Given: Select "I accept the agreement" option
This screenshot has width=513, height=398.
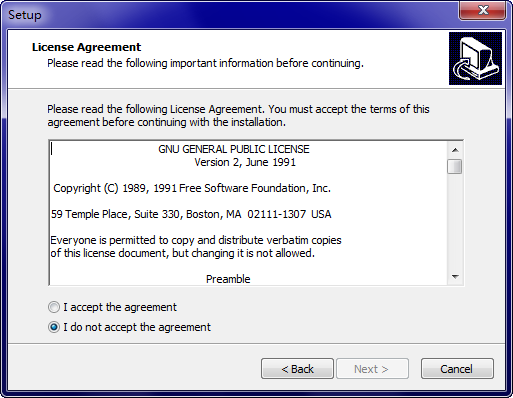Looking at the screenshot, I should 112,307.
